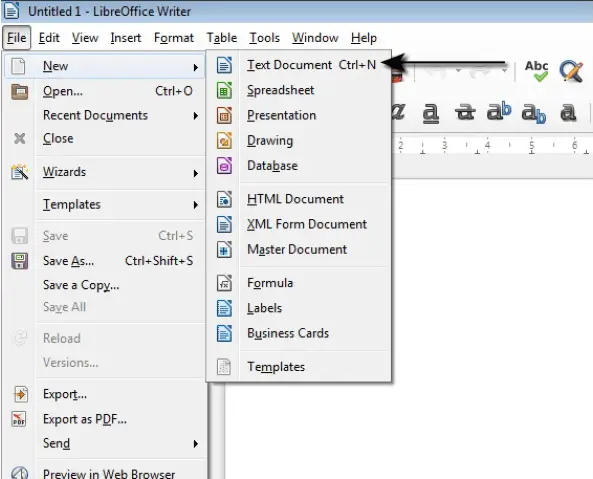This screenshot has width=593, height=479.
Task: Apply superscript with the 'ab' icon
Action: coord(499,112)
